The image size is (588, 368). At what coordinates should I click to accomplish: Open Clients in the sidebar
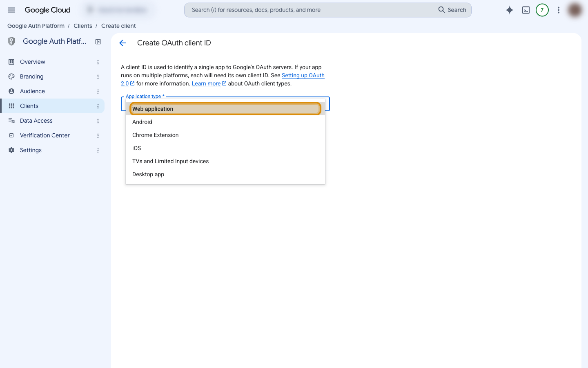click(52, 106)
